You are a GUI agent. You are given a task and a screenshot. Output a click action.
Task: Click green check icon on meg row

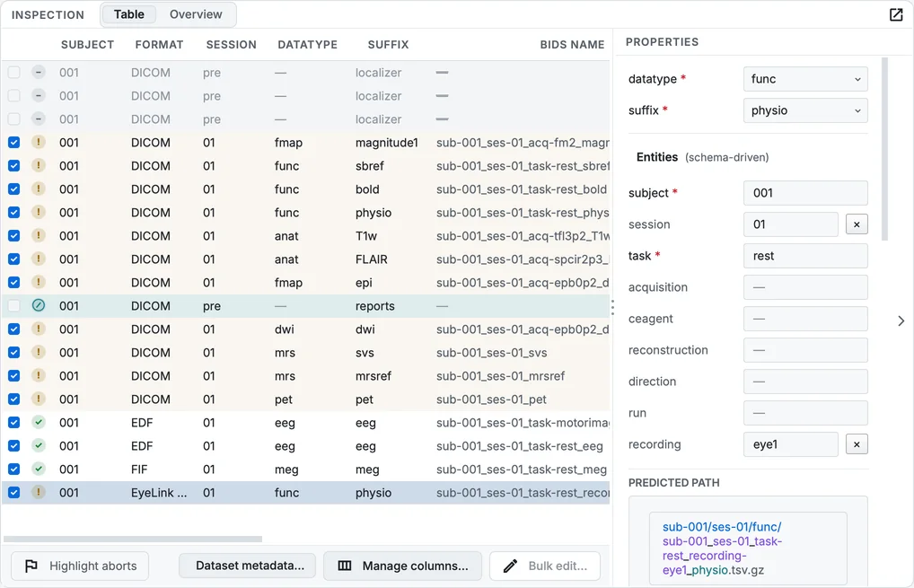coord(39,470)
